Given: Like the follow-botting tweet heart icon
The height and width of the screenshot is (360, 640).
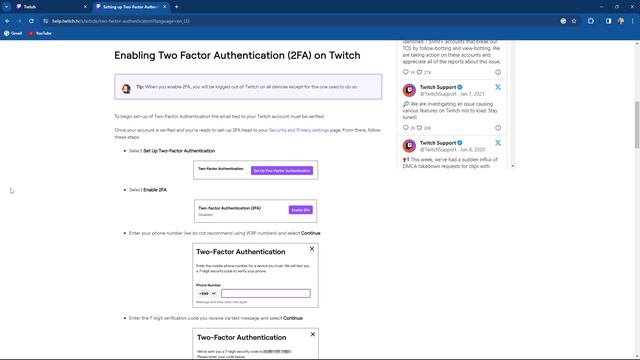Looking at the screenshot, I should [420, 72].
